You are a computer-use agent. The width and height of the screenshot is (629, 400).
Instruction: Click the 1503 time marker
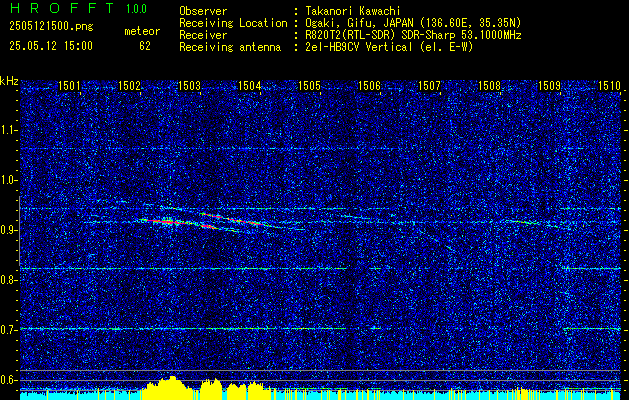click(x=189, y=86)
